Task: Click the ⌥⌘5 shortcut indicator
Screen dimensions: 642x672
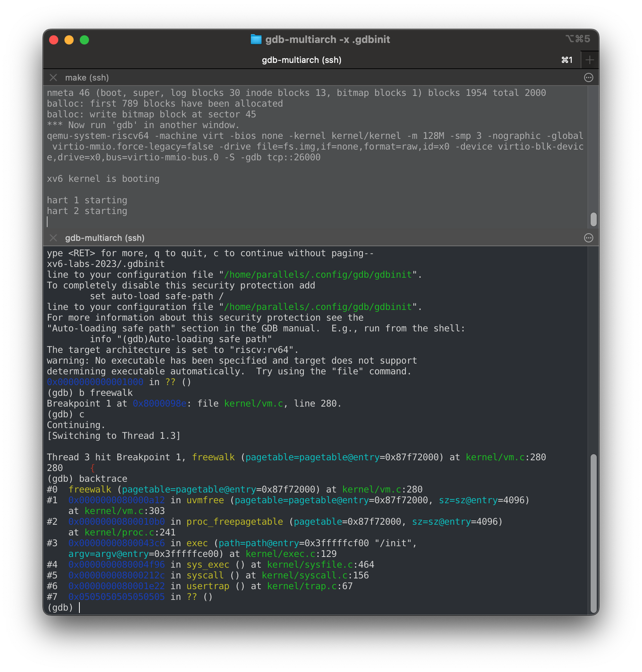Action: (578, 39)
